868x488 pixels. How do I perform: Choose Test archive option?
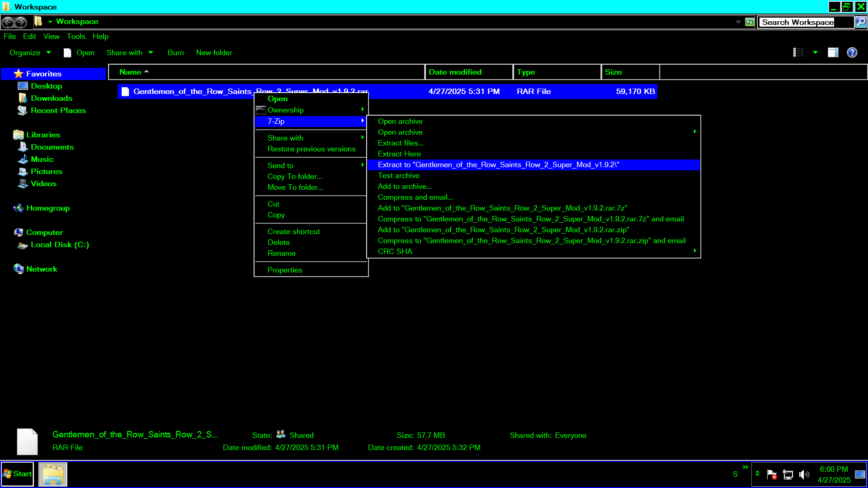(x=533, y=176)
